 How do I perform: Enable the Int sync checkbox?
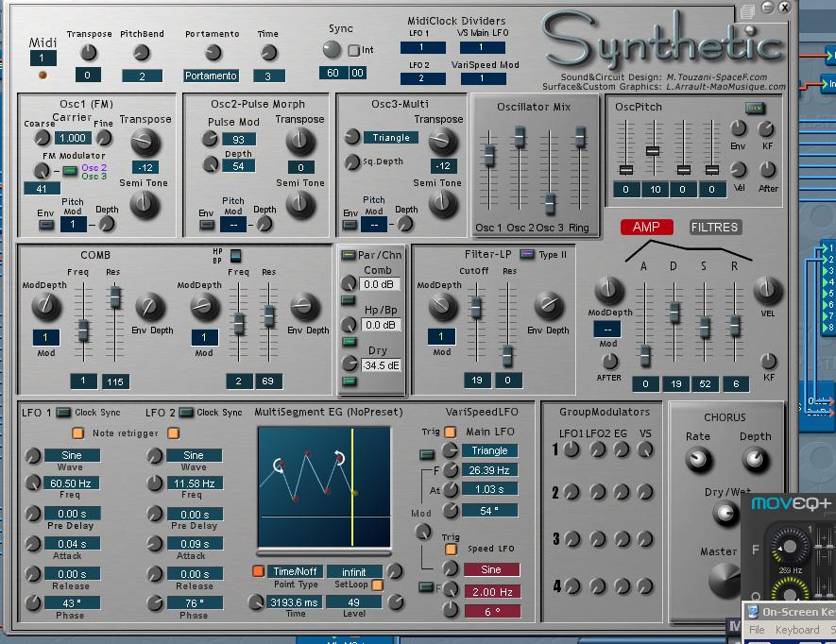pyautogui.click(x=354, y=50)
